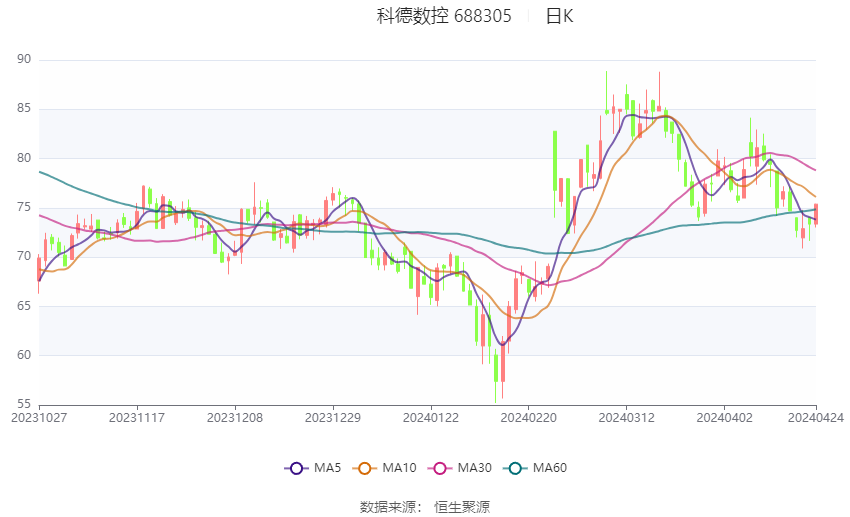
Task: Toggle the MA30 pink legend marker
Action: (x=439, y=467)
